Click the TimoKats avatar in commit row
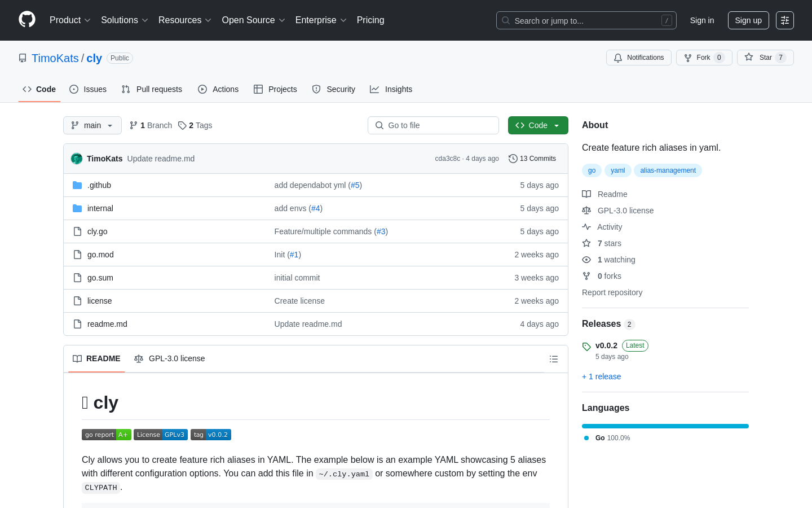 coord(77,159)
